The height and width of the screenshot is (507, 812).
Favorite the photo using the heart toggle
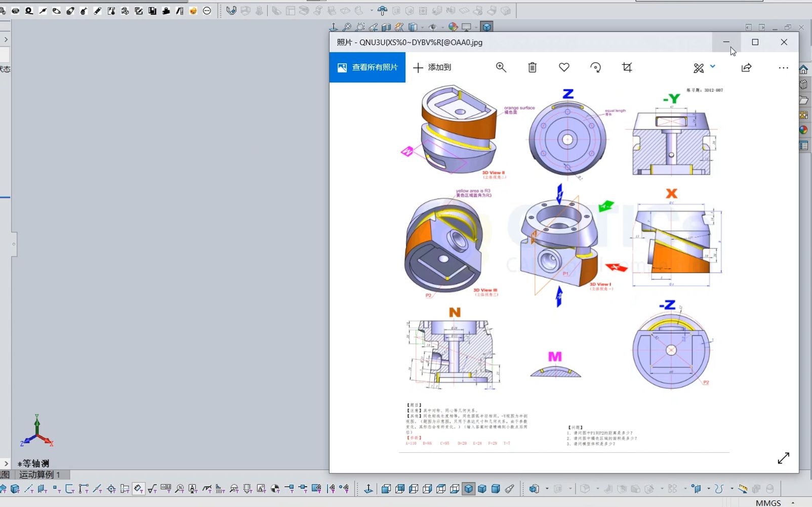[x=563, y=67]
